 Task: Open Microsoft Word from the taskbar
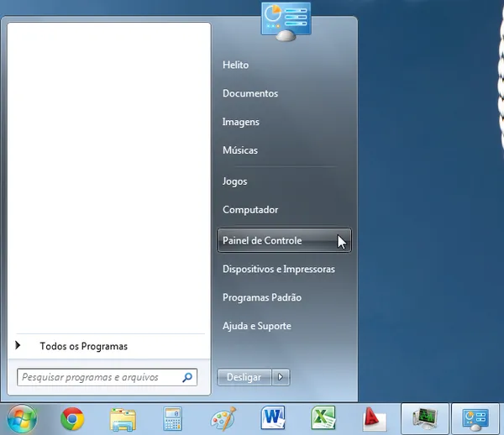point(273,418)
